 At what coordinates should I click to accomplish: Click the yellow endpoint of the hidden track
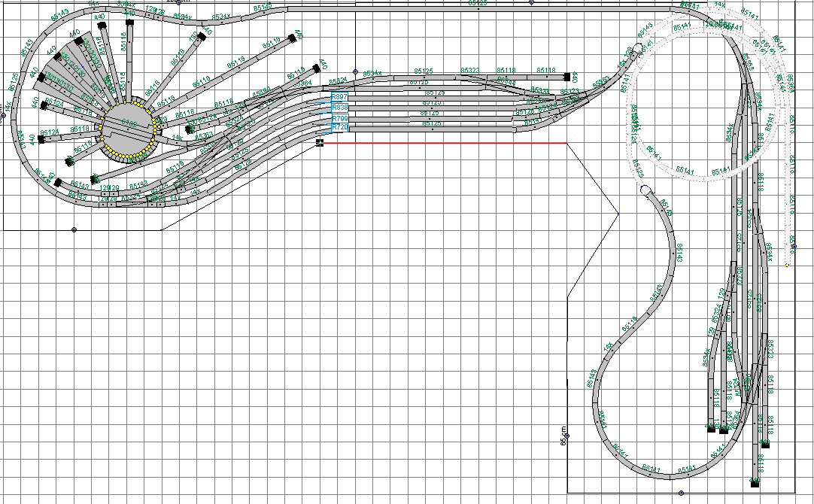click(x=787, y=265)
